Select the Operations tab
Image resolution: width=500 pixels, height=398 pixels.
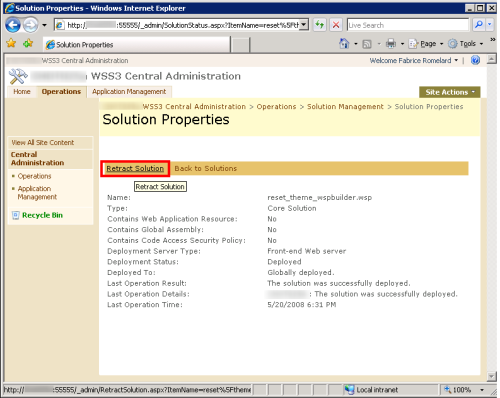click(61, 92)
